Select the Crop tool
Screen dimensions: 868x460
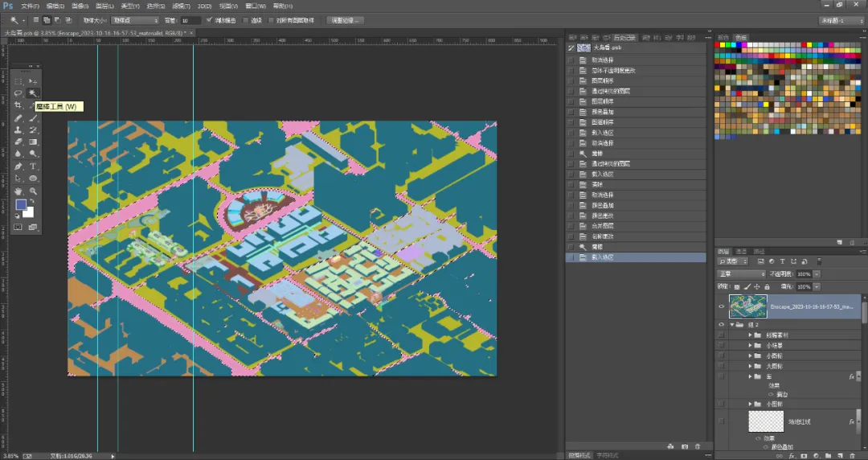click(18, 105)
